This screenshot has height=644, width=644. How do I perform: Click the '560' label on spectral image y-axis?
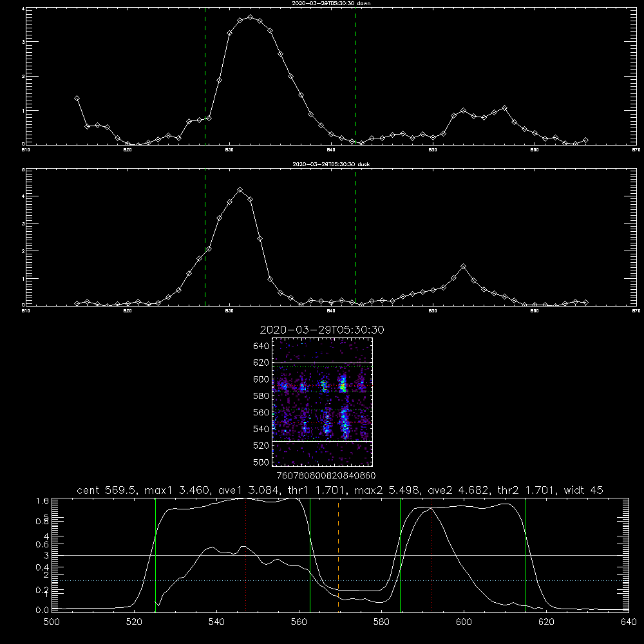click(261, 412)
